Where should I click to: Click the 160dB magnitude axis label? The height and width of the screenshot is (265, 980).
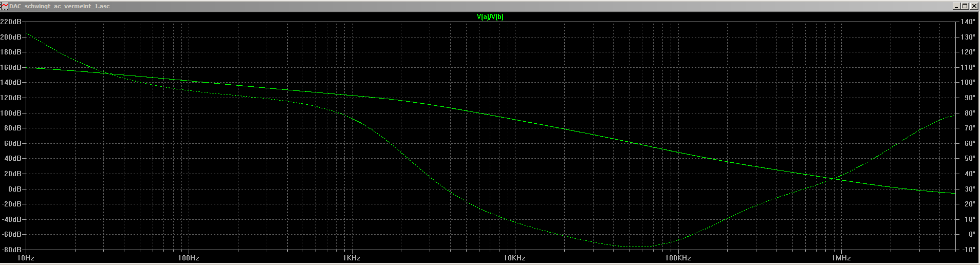tap(11, 67)
